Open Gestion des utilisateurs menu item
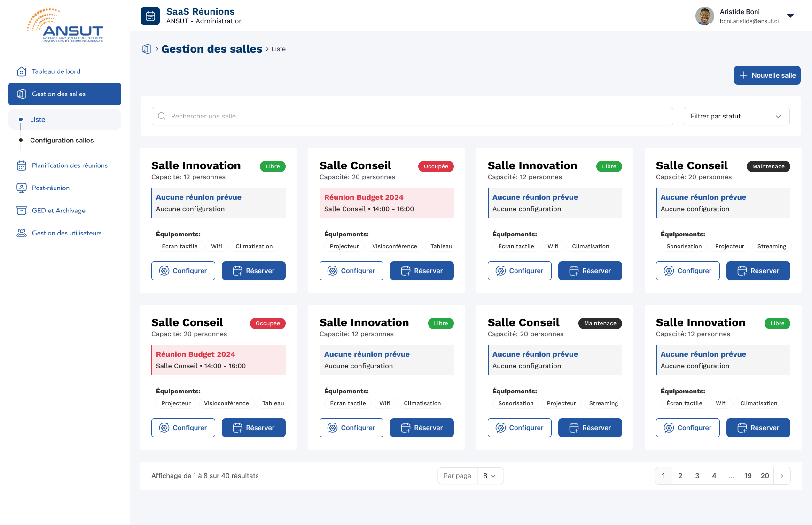The height and width of the screenshot is (525, 812). tap(65, 233)
